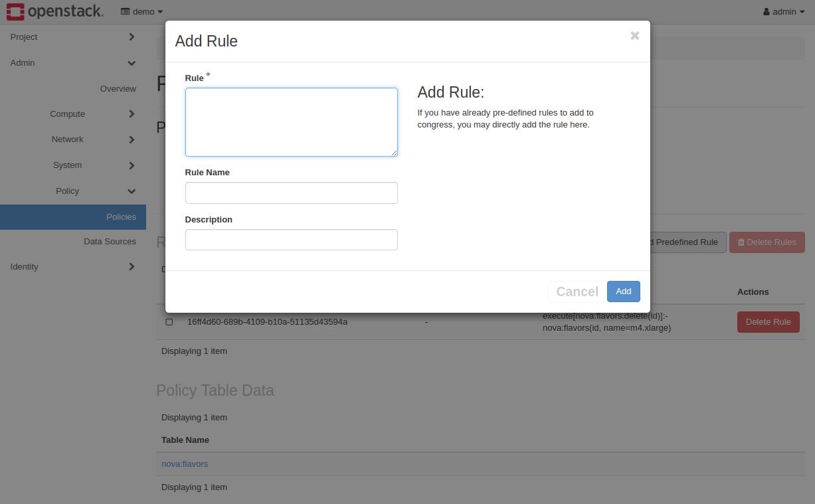Open the admin user menu
Image resolution: width=815 pixels, height=504 pixels.
point(784,11)
